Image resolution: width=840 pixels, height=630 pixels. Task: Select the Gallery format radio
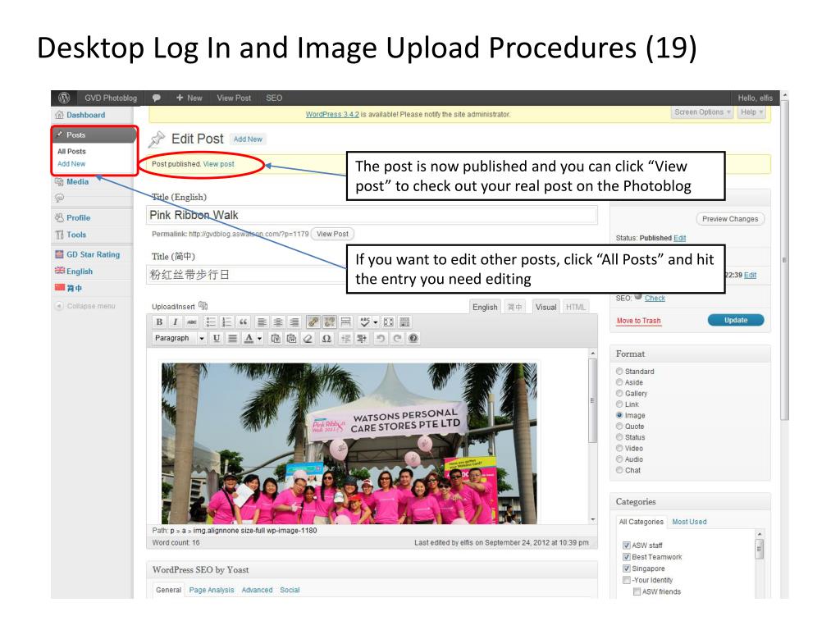[619, 393]
